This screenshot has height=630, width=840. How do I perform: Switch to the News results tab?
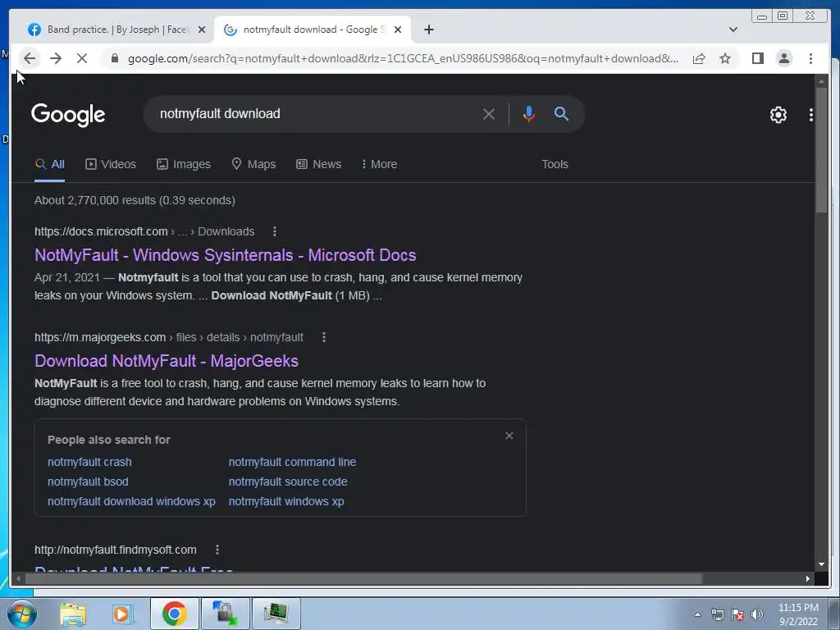(x=319, y=164)
